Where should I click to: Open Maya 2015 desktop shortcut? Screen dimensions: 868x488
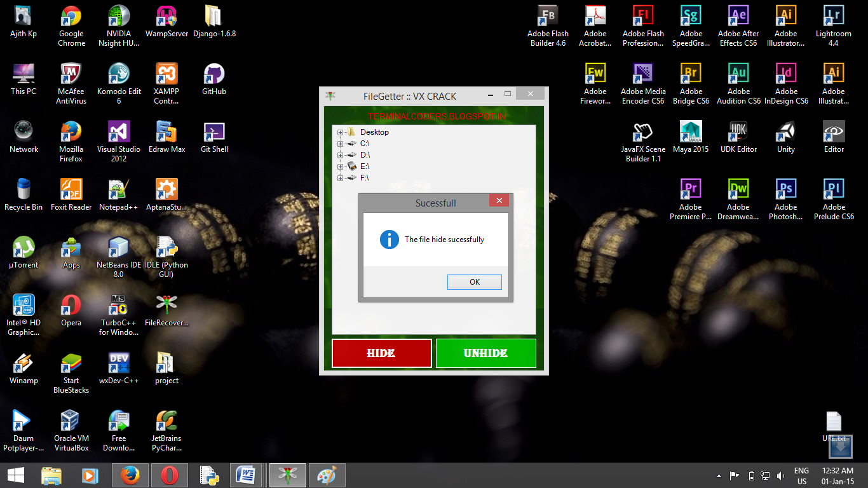tap(691, 137)
